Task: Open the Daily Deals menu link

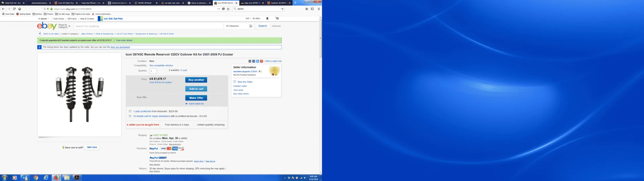Action: pyautogui.click(x=58, y=19)
